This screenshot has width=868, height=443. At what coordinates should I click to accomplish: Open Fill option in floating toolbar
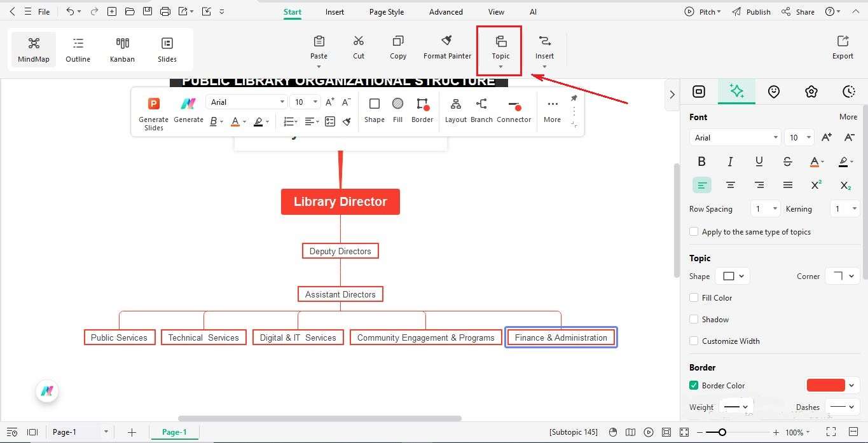coord(397,110)
